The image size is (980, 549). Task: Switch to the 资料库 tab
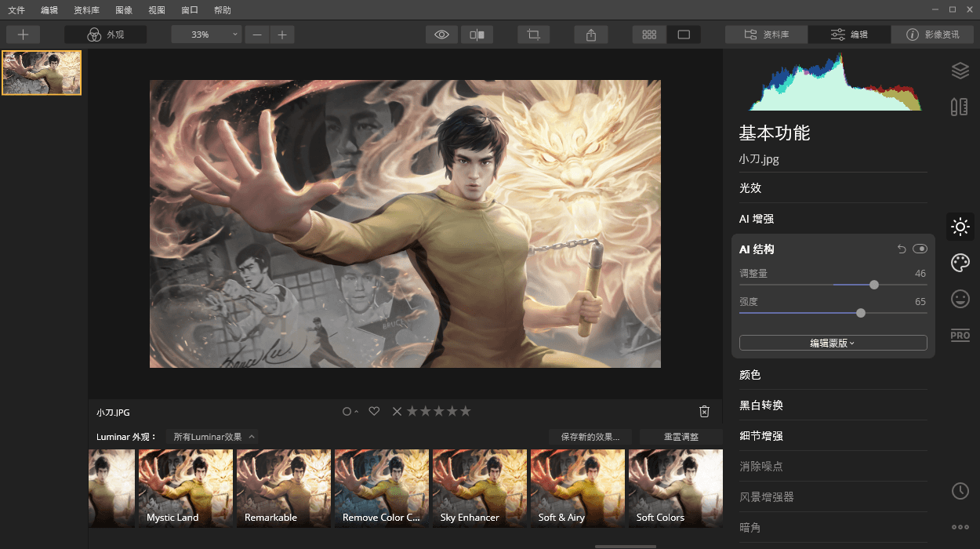click(766, 35)
